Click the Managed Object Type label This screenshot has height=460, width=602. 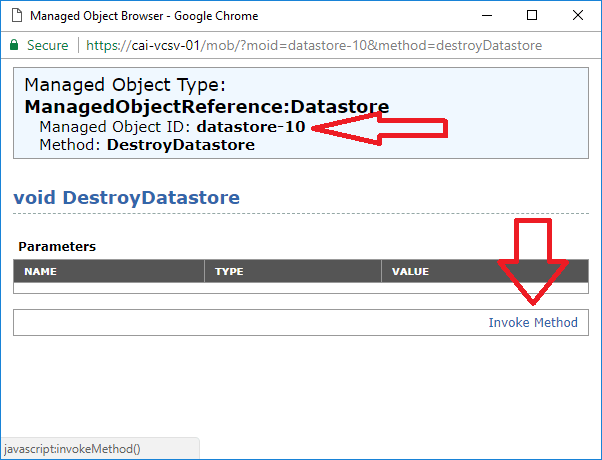[125, 85]
